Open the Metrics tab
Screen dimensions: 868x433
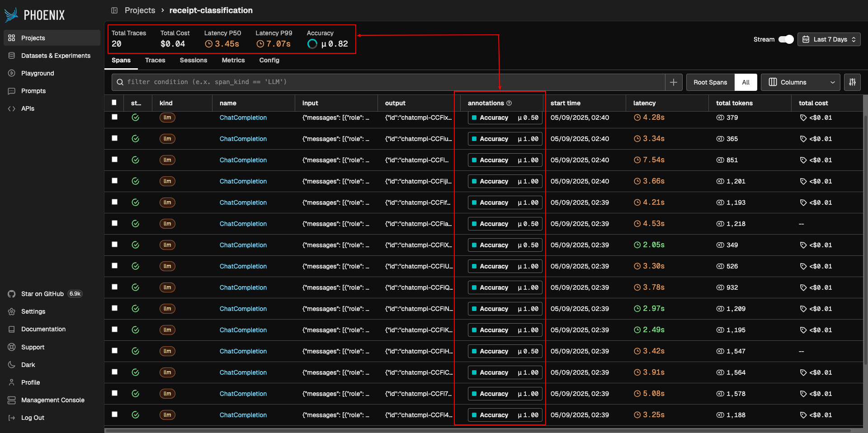(x=233, y=60)
